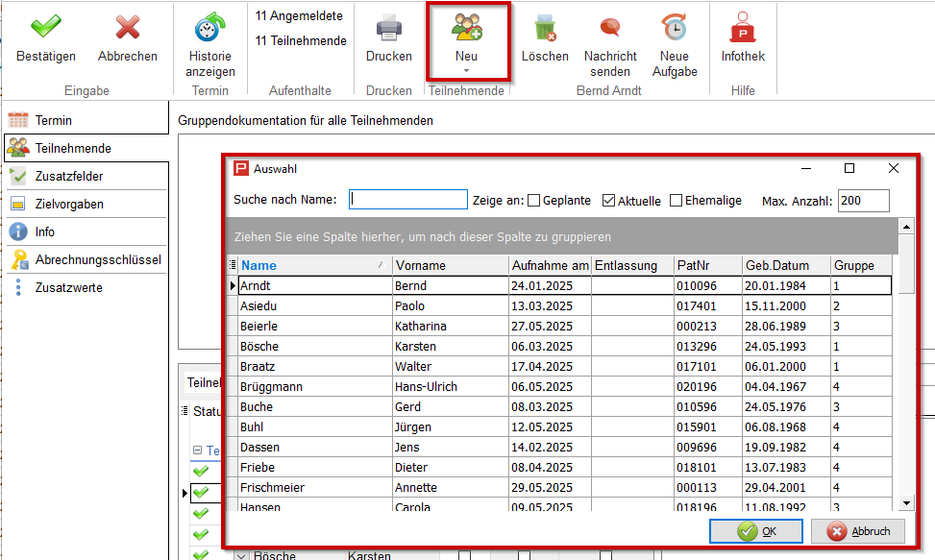Open the Infothek help icon

point(743,29)
